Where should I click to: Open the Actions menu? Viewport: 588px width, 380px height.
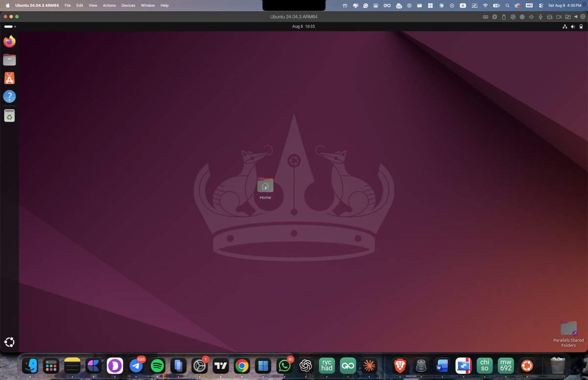tap(109, 5)
